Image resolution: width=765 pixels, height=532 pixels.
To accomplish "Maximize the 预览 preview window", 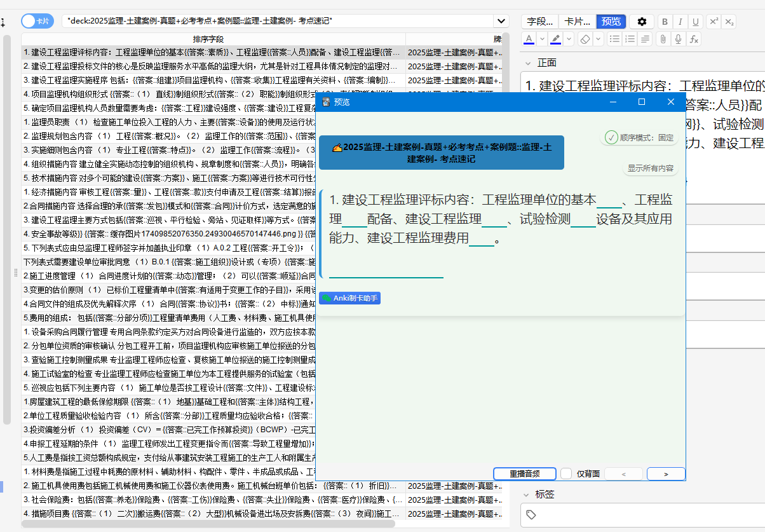I will [642, 102].
